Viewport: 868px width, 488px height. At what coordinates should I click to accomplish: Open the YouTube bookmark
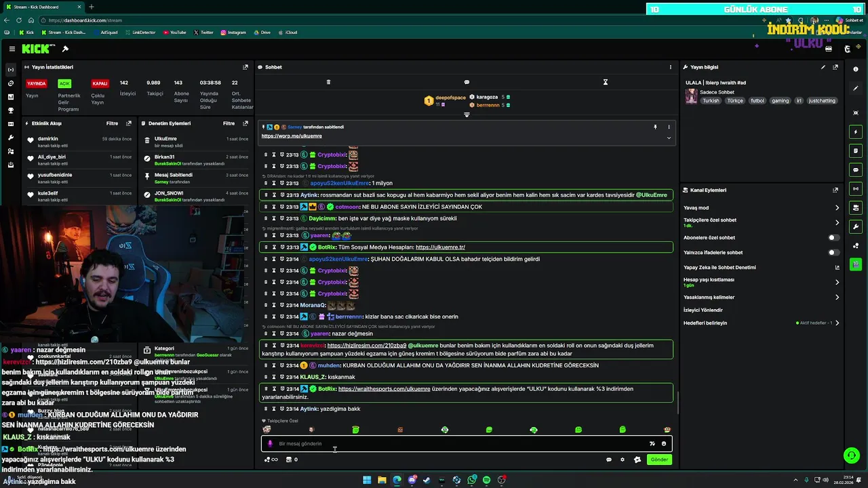point(174,33)
